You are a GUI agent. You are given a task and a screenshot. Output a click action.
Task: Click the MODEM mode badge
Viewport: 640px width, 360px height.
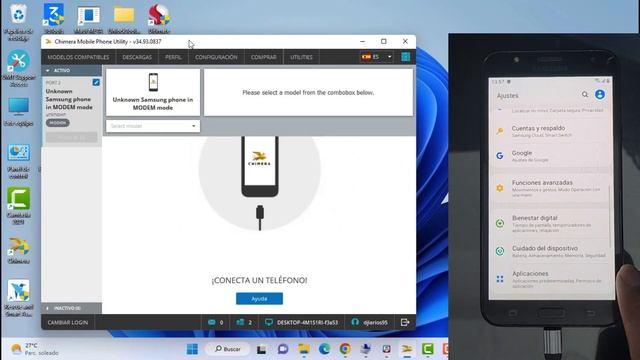[x=58, y=123]
